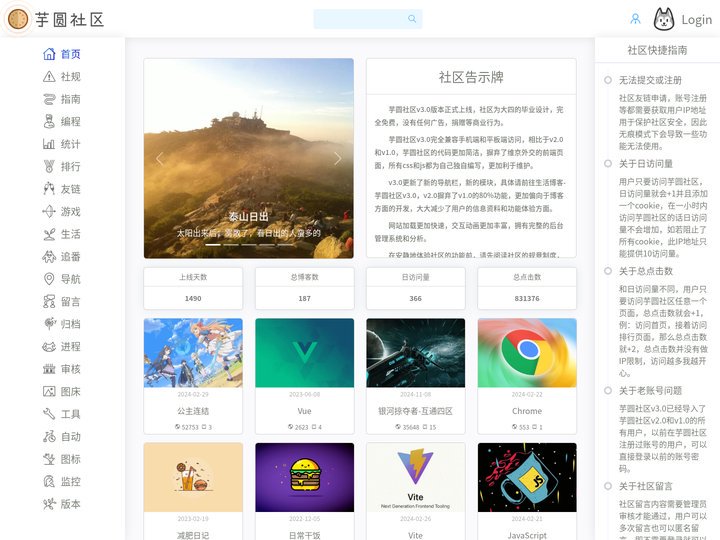Click the 无法提交或注册 guide heading
This screenshot has width=720, height=540.
pyautogui.click(x=650, y=80)
